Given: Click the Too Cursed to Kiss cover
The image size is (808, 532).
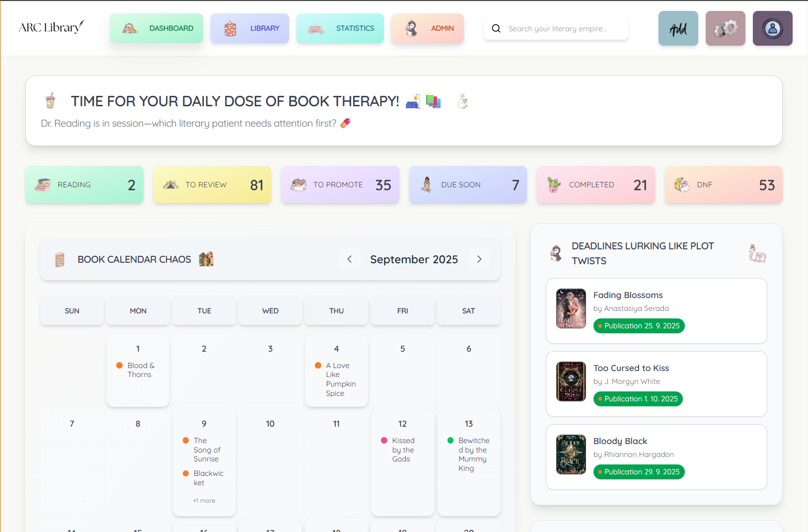Looking at the screenshot, I should tap(571, 381).
